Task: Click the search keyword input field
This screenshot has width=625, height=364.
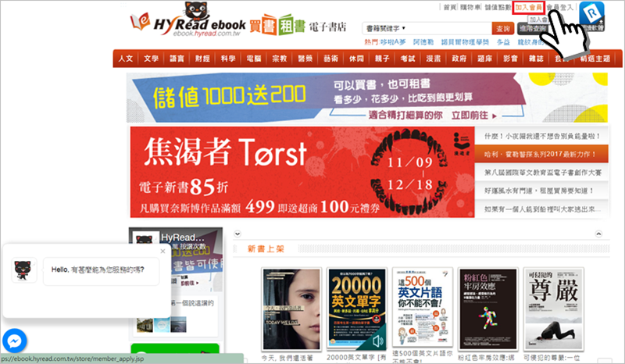Action: (459, 27)
